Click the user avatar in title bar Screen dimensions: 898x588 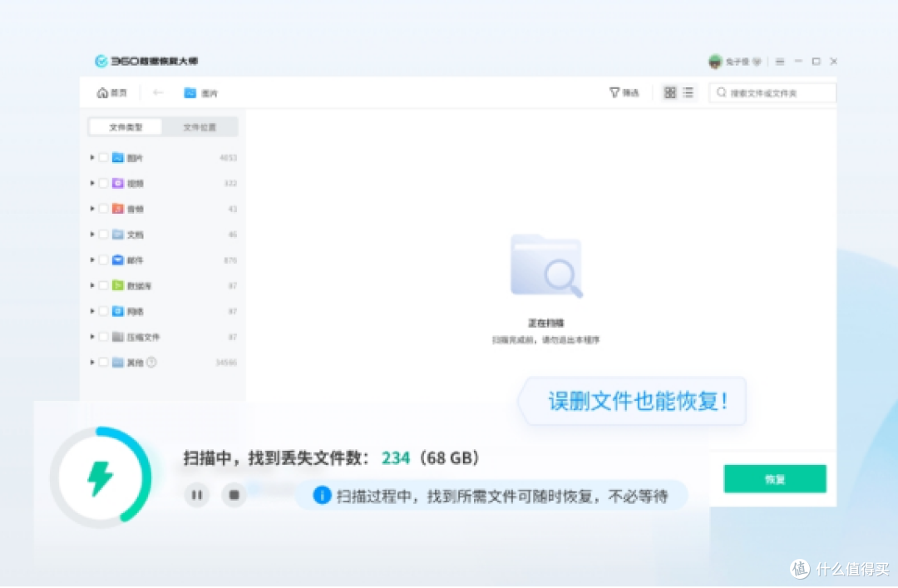tap(715, 62)
